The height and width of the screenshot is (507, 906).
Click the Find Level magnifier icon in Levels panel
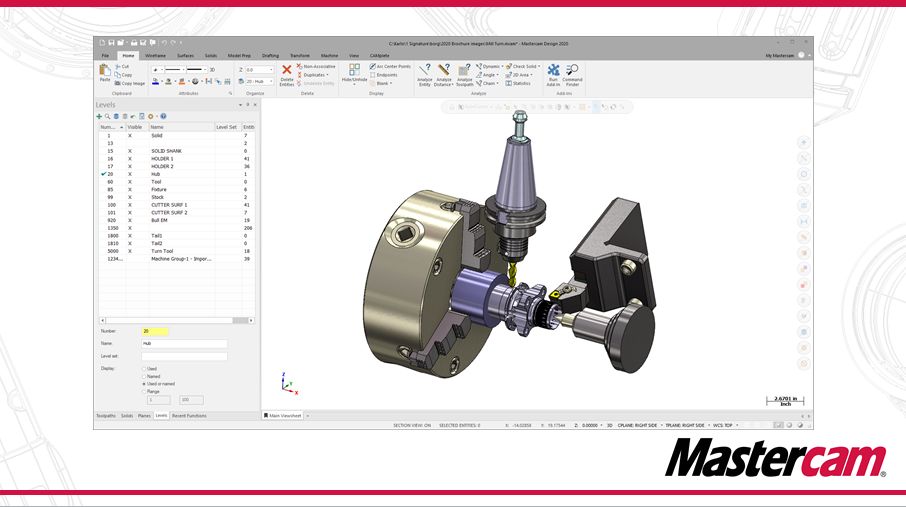[107, 116]
